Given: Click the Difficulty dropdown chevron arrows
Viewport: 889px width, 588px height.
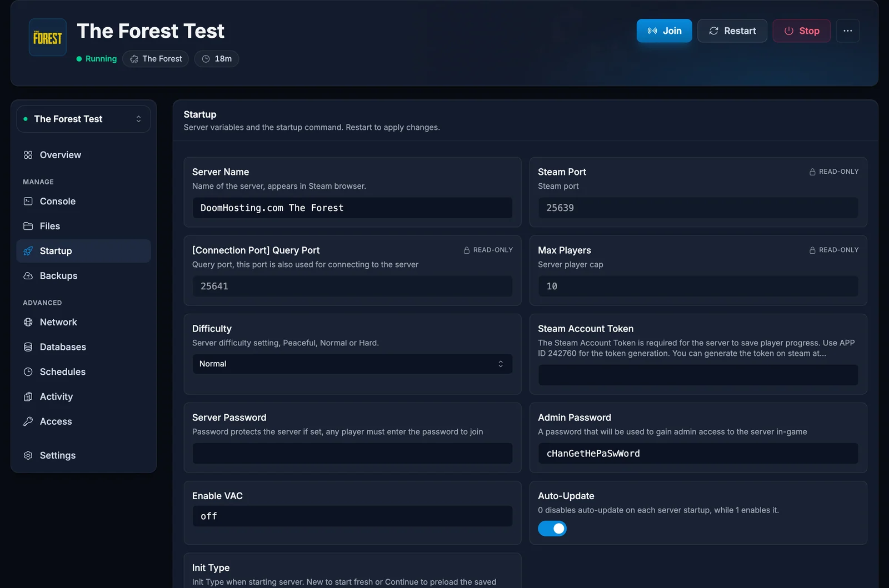Looking at the screenshot, I should pyautogui.click(x=501, y=364).
